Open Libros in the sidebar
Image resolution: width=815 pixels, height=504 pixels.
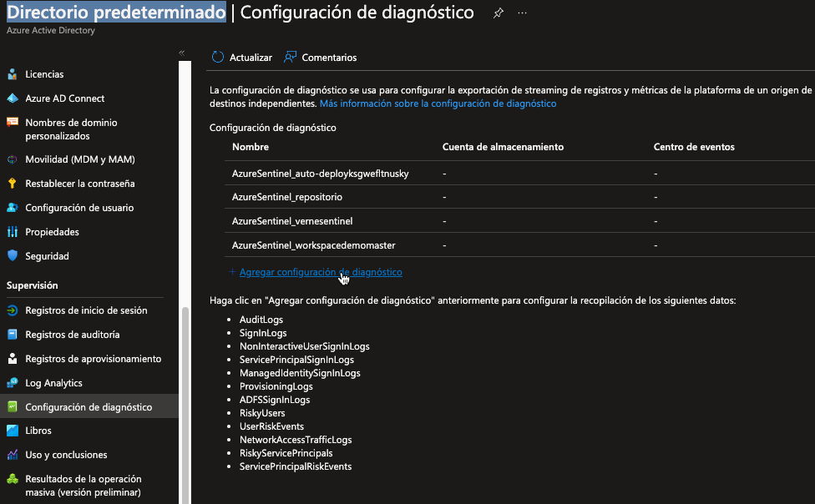pyautogui.click(x=38, y=431)
